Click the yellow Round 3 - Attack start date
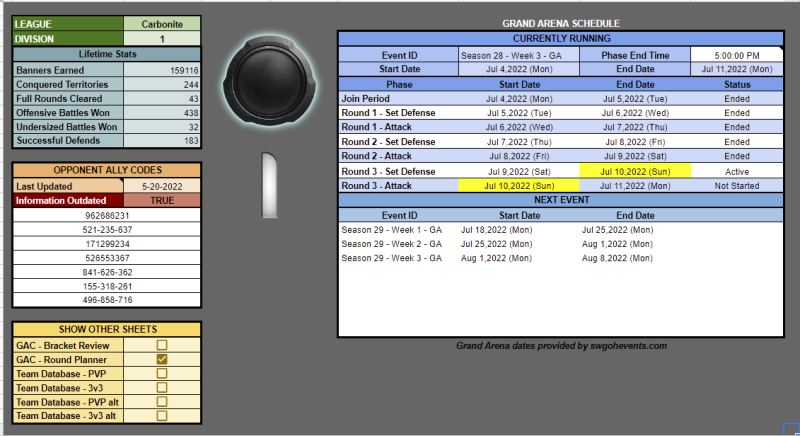This screenshot has height=436, width=800. click(x=517, y=185)
